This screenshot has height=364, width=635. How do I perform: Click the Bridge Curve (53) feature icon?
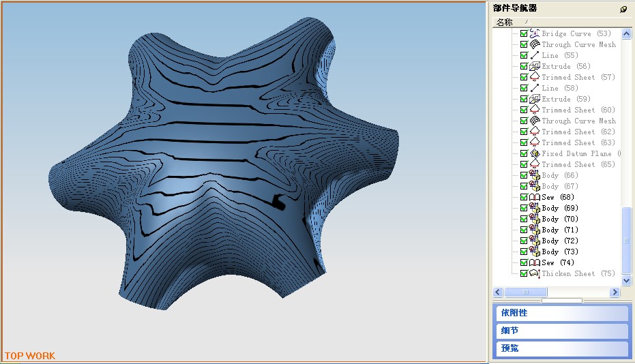point(535,33)
